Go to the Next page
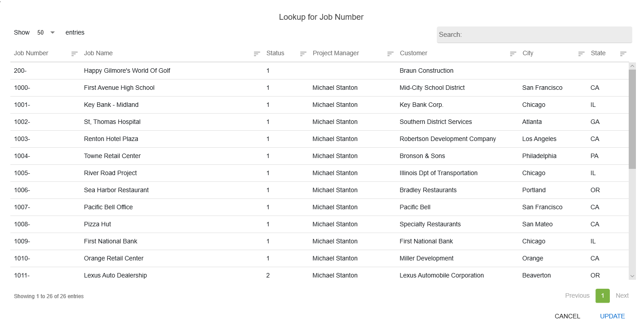Image resolution: width=644 pixels, height=326 pixels. [622, 295]
